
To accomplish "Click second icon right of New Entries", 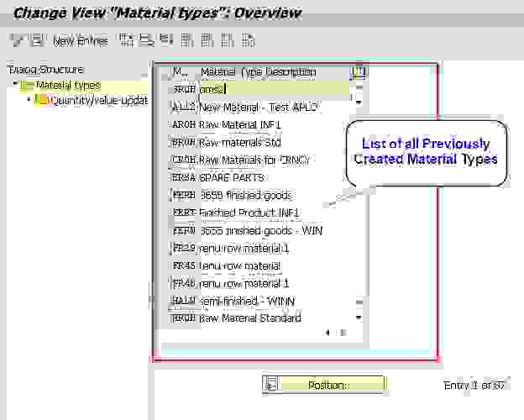I will tap(146, 39).
